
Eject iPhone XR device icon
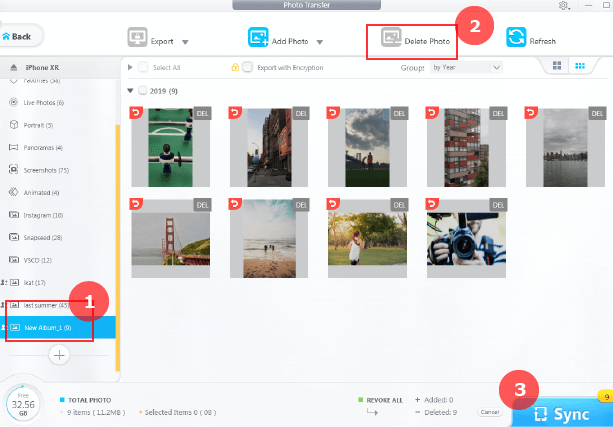14,68
